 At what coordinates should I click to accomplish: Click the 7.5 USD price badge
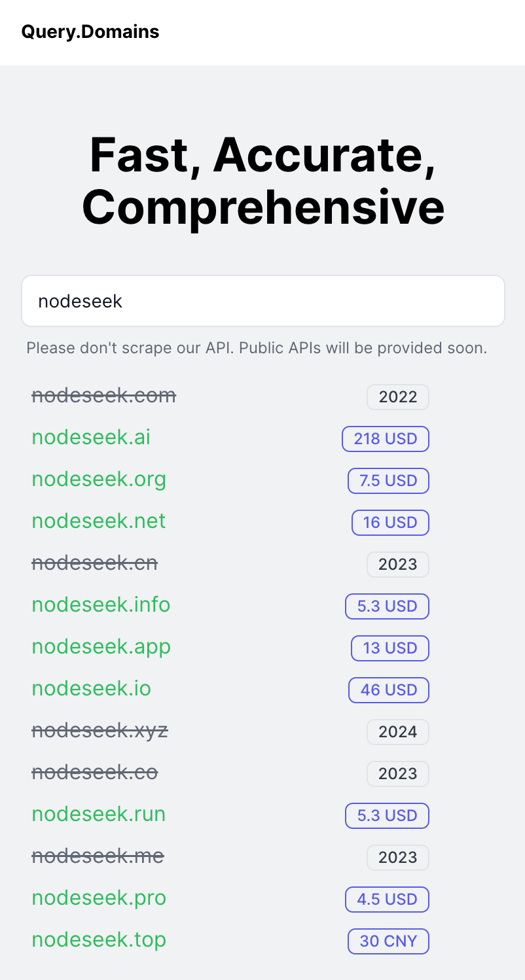(x=388, y=481)
